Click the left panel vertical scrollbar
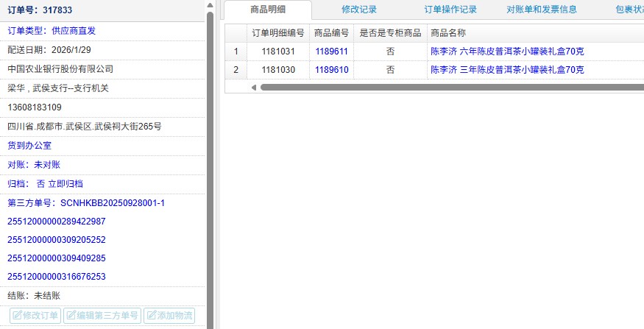The height and width of the screenshot is (329, 644). [210, 147]
